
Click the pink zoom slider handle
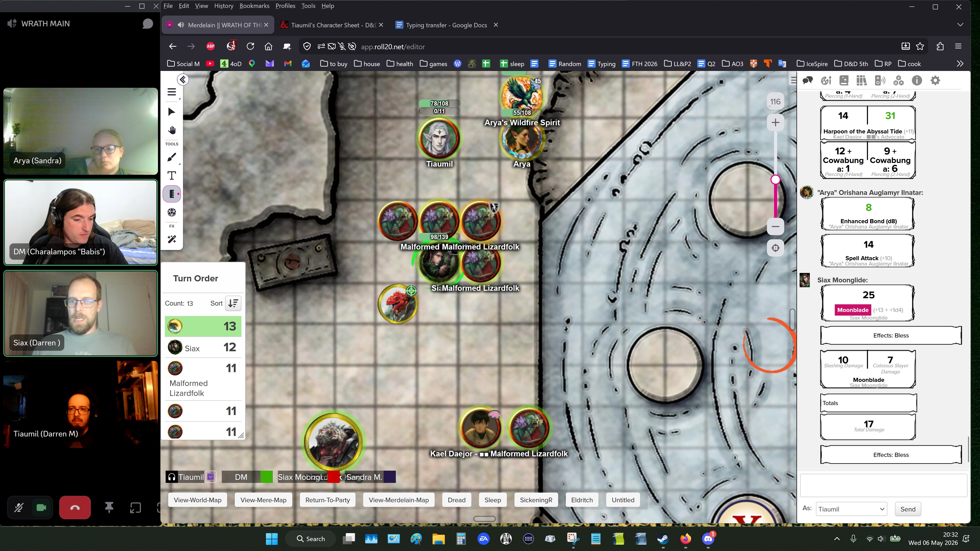tap(775, 180)
